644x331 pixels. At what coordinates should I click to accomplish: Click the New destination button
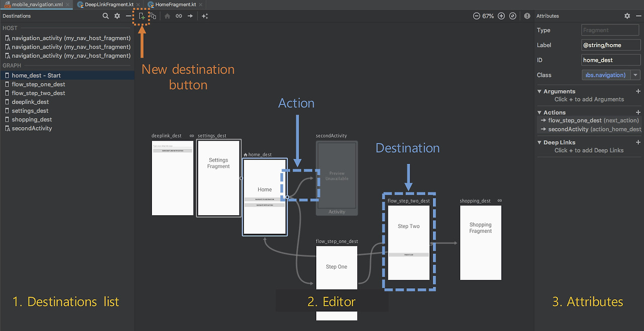coord(142,16)
